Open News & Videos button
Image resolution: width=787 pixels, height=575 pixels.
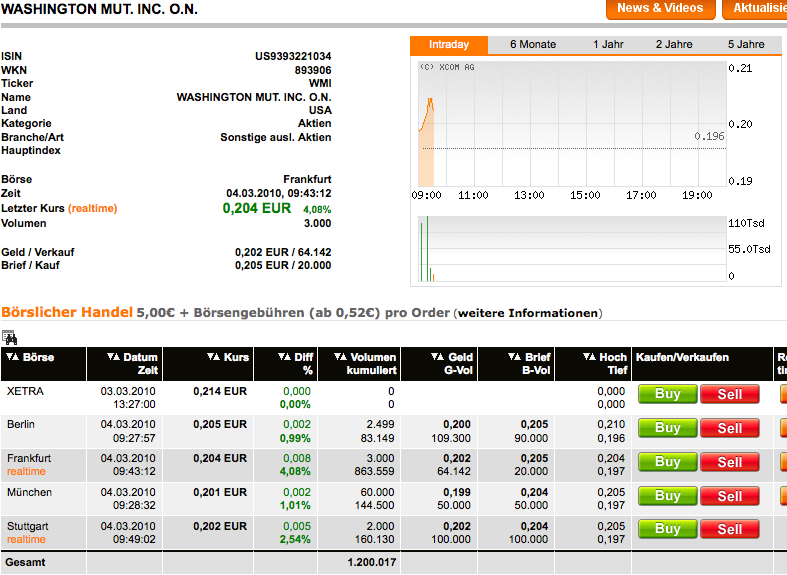click(x=661, y=9)
